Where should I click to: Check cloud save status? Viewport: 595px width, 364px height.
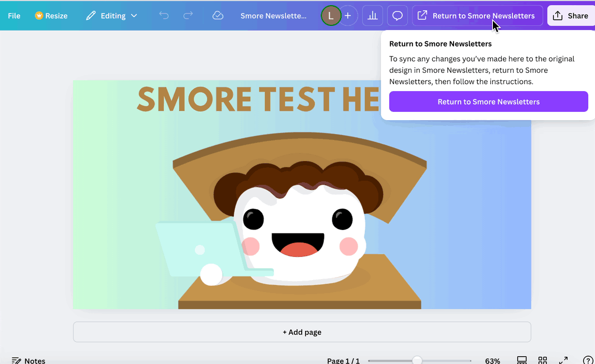[x=218, y=16]
